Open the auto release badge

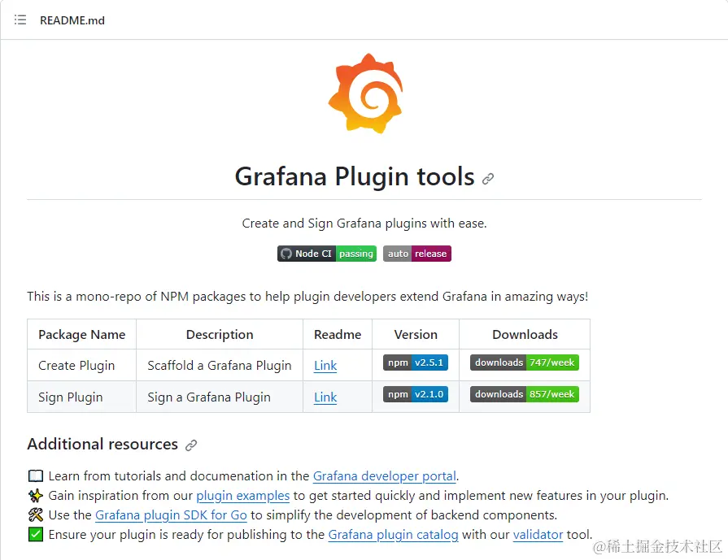pos(417,254)
